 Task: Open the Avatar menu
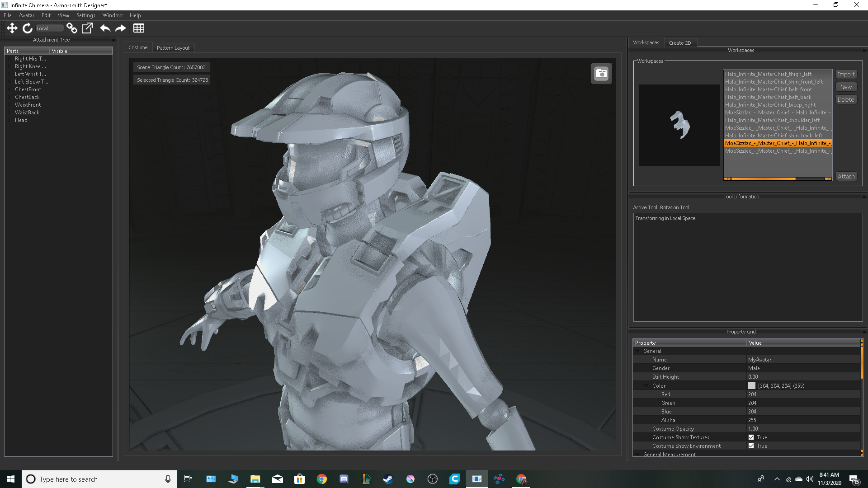[26, 15]
